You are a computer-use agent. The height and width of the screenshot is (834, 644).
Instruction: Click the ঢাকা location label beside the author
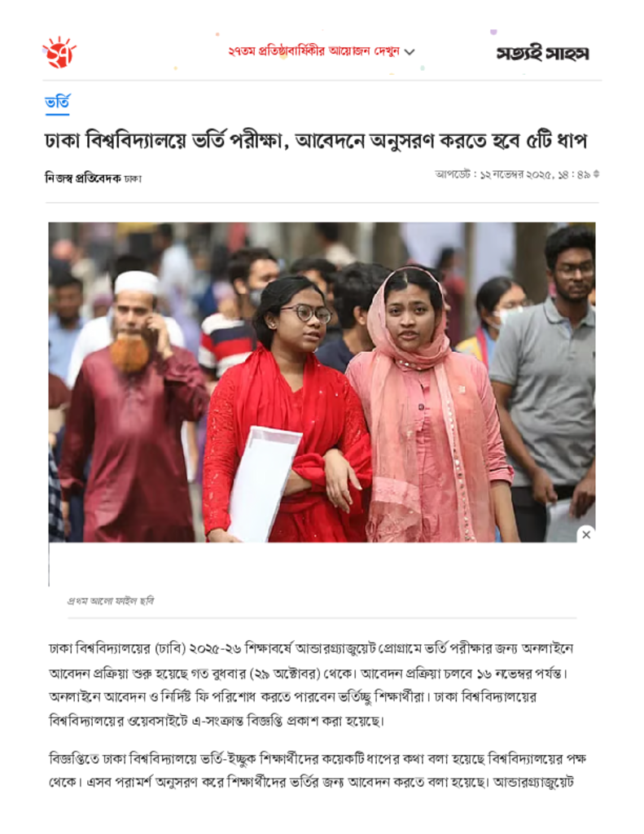point(133,178)
